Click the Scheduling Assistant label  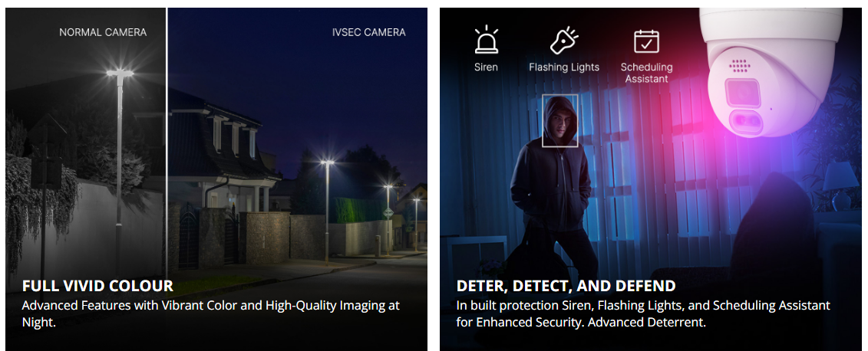646,72
